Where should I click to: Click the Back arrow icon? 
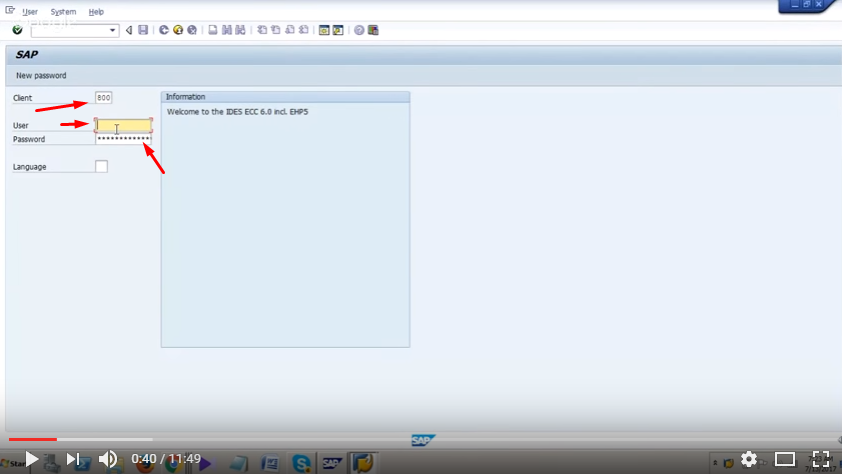tap(164, 30)
